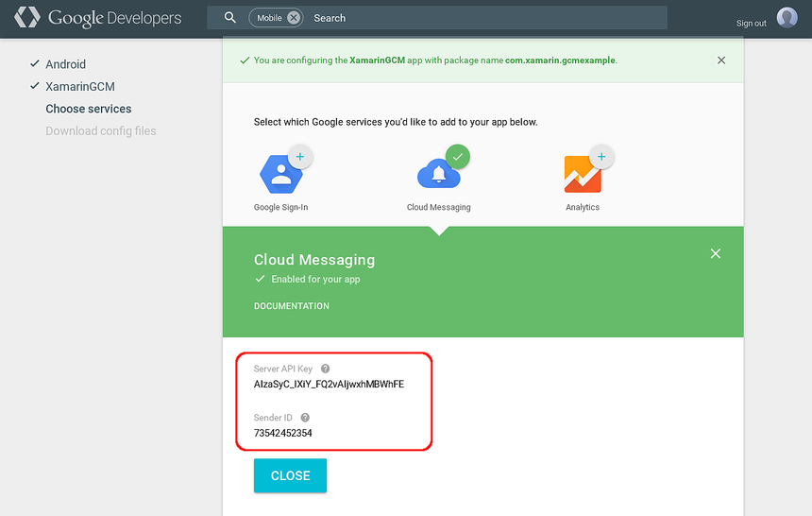
Task: Open the Choose services step
Action: click(89, 109)
